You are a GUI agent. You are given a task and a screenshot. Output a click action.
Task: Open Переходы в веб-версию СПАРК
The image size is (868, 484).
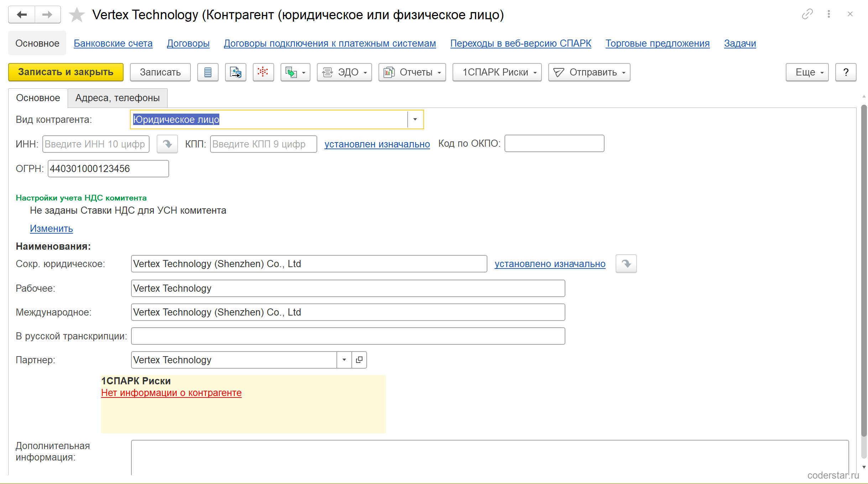click(x=521, y=43)
